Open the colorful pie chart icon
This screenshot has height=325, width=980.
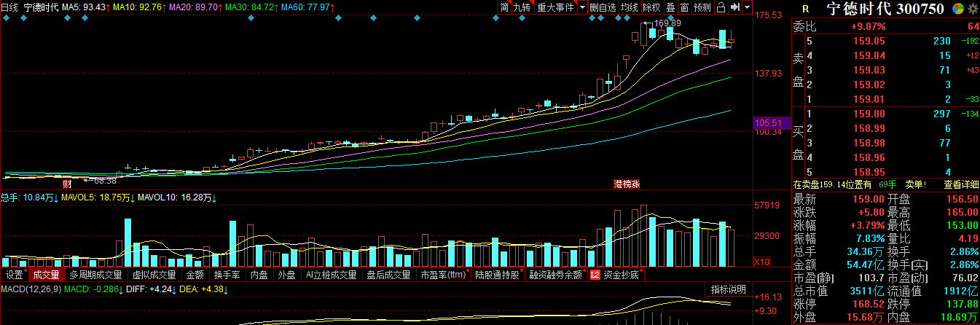957,9
